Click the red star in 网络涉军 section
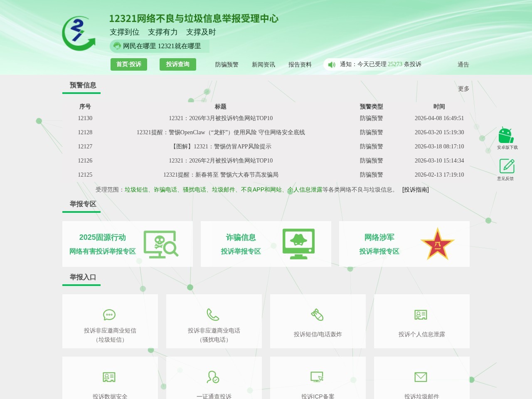Viewport: 532px width, 399px height. [x=437, y=245]
